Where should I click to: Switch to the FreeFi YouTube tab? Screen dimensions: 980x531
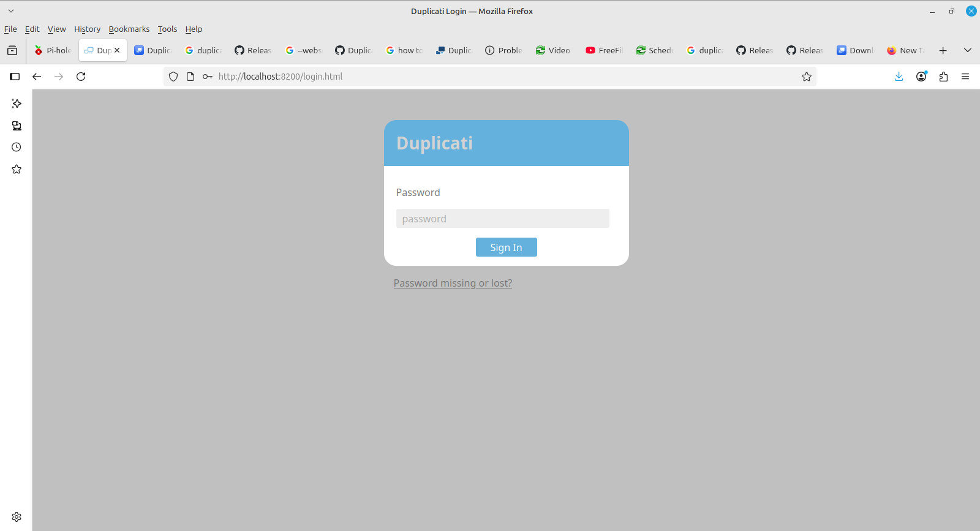click(605, 50)
